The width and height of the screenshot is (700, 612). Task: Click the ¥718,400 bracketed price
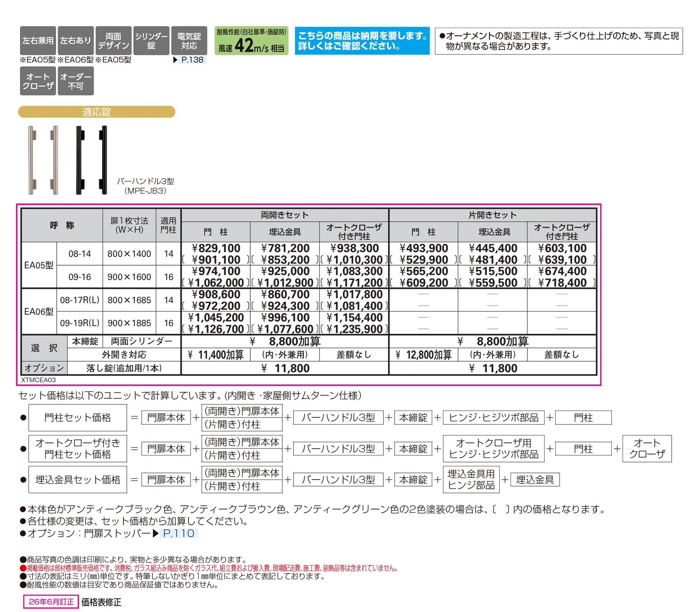[x=562, y=282]
